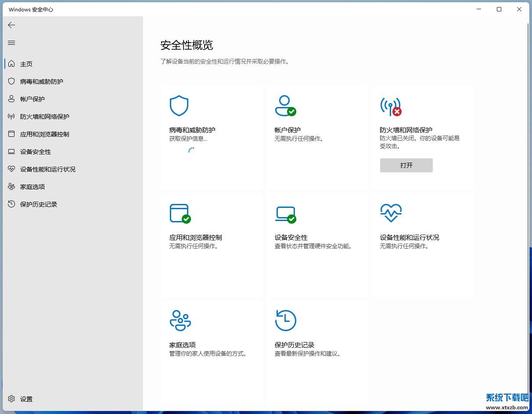The image size is (532, 414).
Task: Click 防火墙已关闭 warning description text
Action: [x=420, y=142]
